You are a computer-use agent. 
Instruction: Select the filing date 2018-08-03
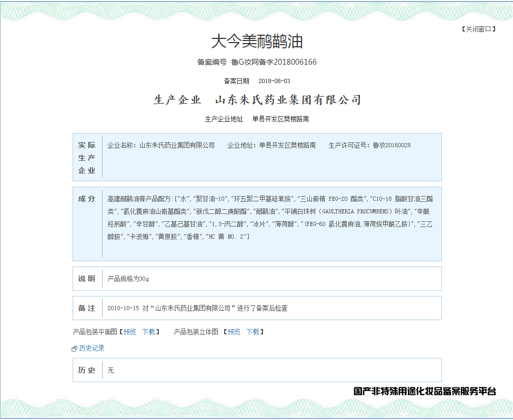(x=274, y=81)
